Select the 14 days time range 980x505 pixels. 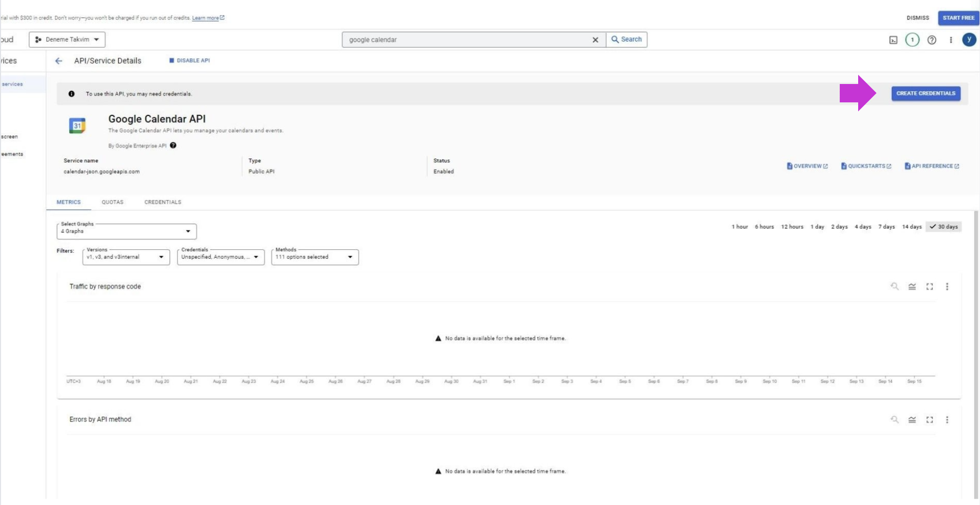912,227
